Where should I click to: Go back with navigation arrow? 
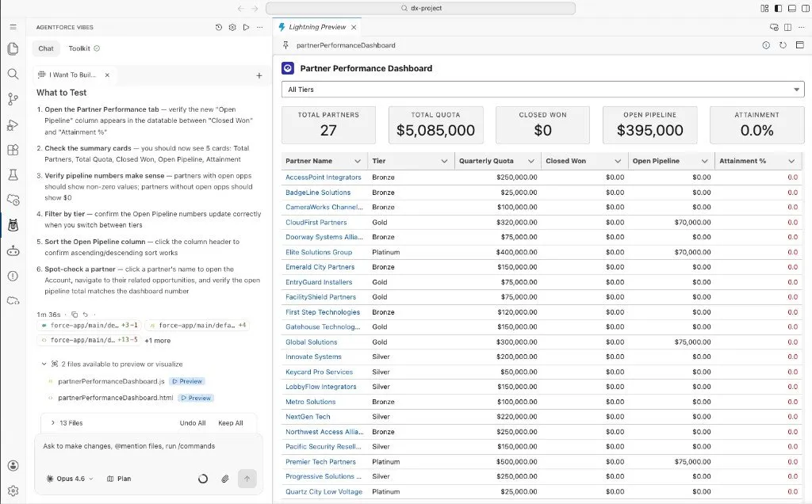tap(241, 8)
